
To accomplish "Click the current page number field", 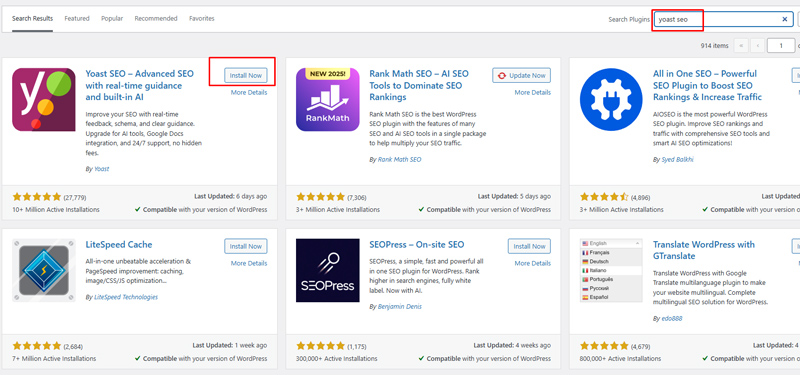I will [x=781, y=45].
